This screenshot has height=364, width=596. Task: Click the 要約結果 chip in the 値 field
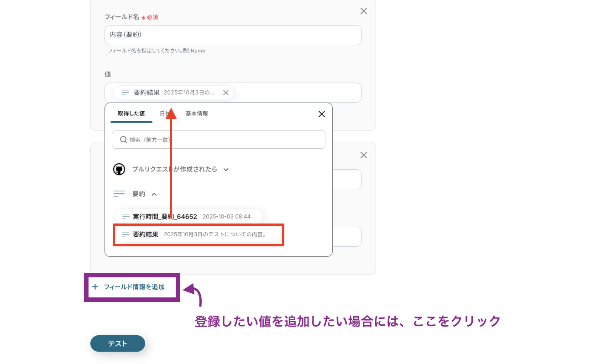pyautogui.click(x=173, y=93)
